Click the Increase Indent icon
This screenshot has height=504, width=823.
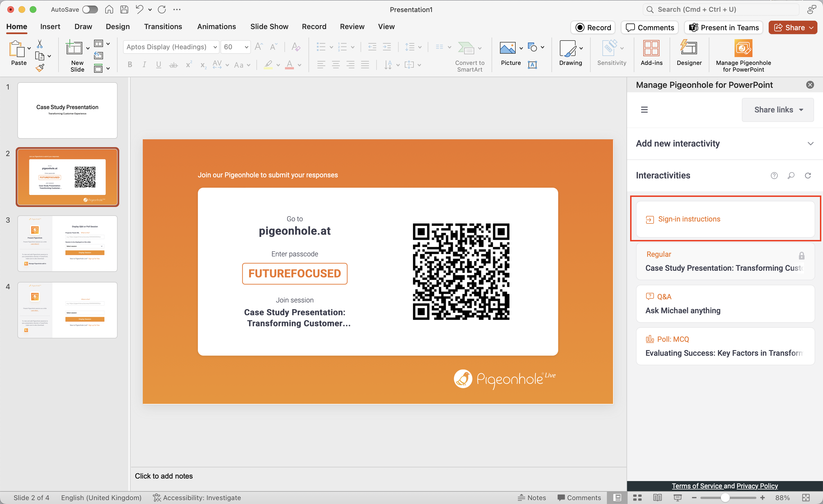387,47
